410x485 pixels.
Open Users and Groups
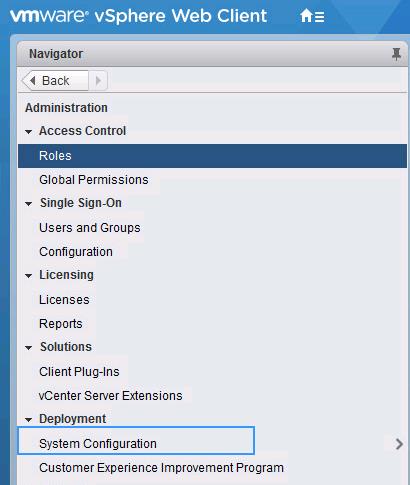pyautogui.click(x=90, y=228)
